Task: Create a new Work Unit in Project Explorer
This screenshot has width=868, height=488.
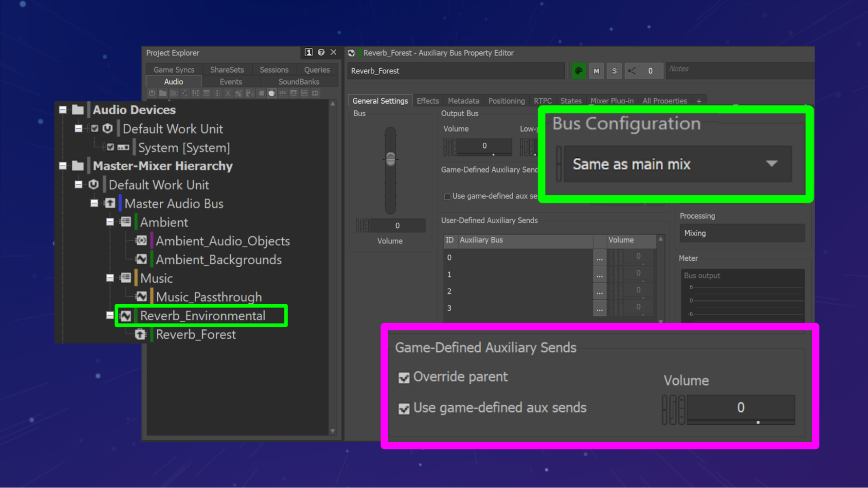Action: (152, 93)
